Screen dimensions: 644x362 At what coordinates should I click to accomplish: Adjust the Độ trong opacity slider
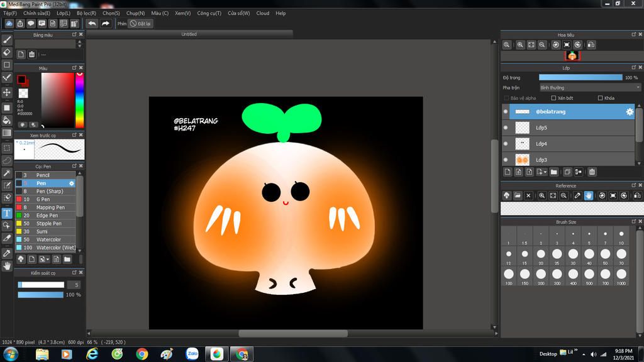[580, 77]
